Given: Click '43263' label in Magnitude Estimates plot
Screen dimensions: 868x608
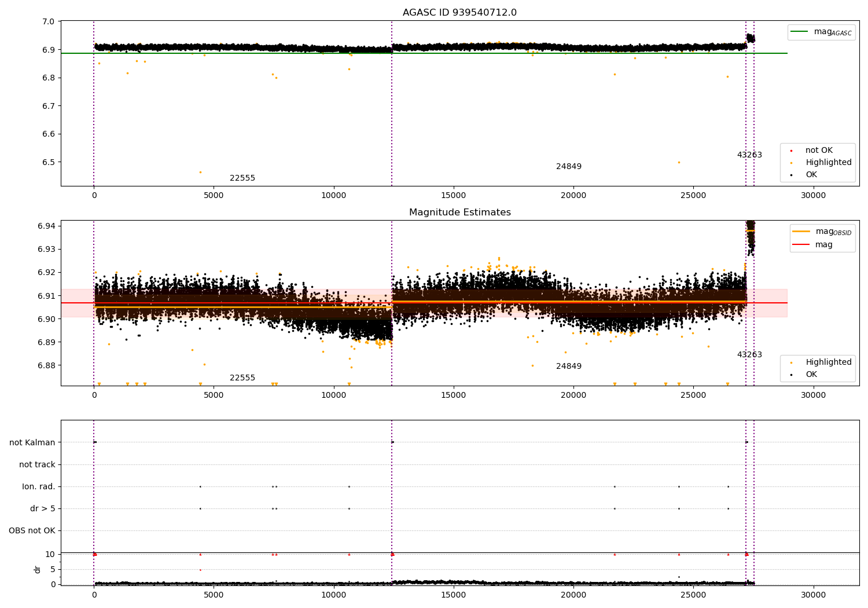Looking at the screenshot, I should [x=749, y=355].
